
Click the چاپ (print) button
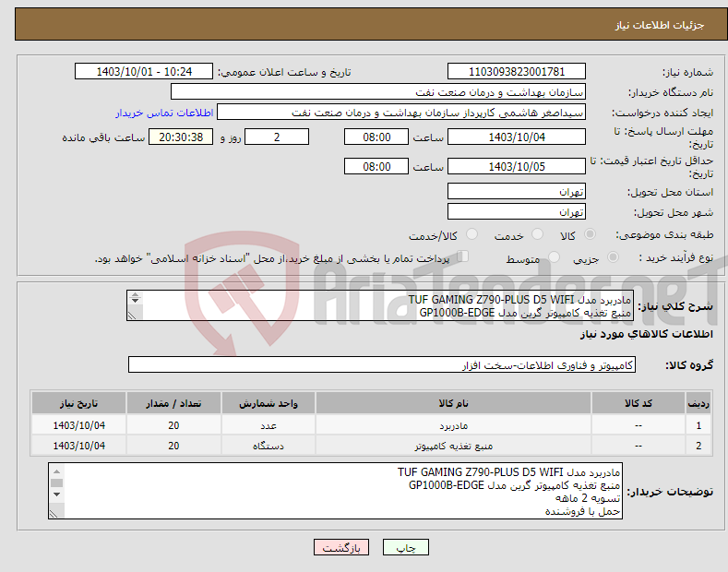coord(405,547)
